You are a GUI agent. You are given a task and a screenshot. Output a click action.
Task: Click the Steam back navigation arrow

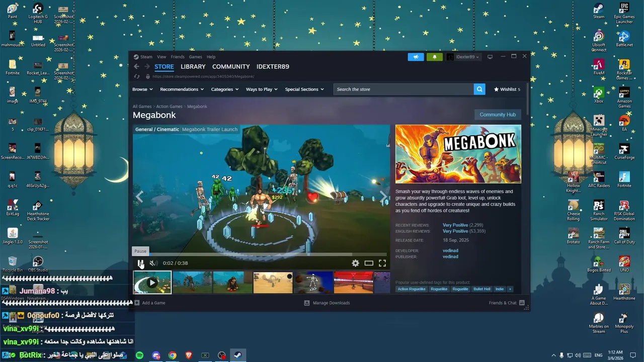(x=136, y=66)
